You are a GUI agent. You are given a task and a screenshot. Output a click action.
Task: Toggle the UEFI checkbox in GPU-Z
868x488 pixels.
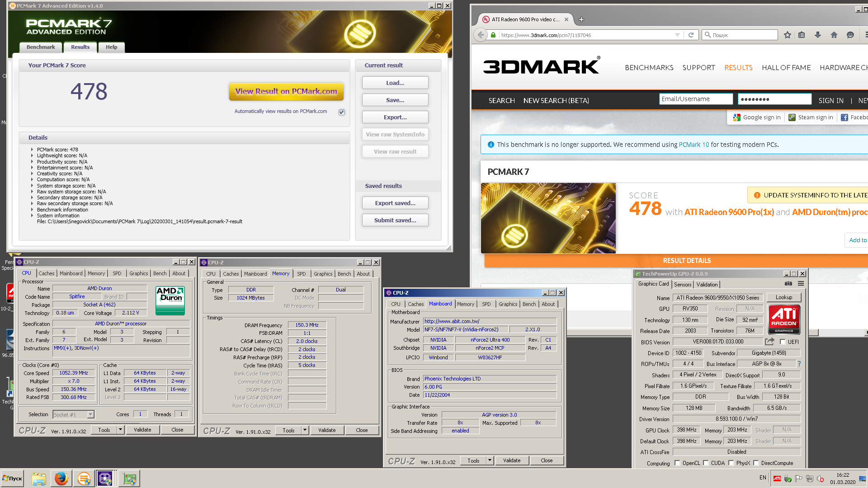pyautogui.click(x=783, y=342)
